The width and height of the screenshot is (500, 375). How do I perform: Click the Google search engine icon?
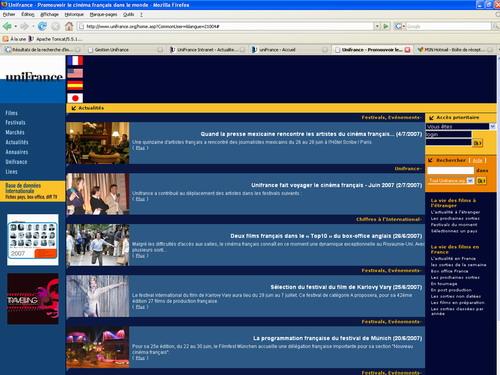tap(398, 26)
